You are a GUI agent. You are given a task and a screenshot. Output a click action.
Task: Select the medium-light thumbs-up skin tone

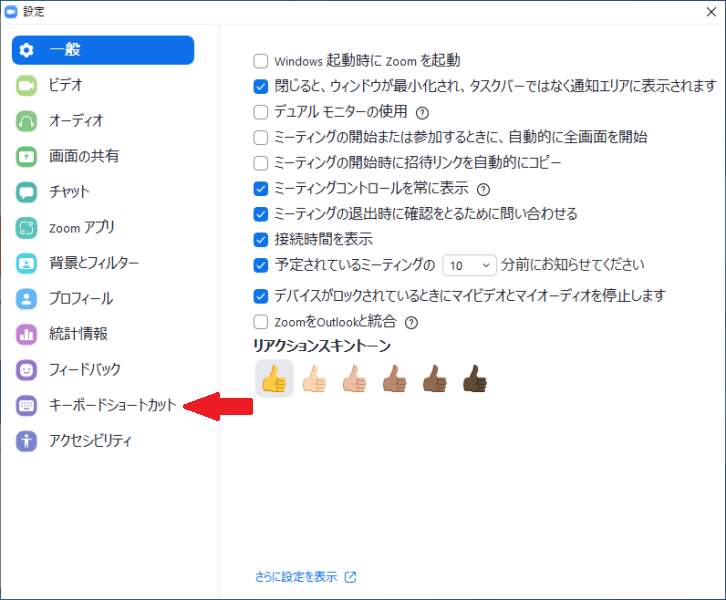tap(355, 379)
